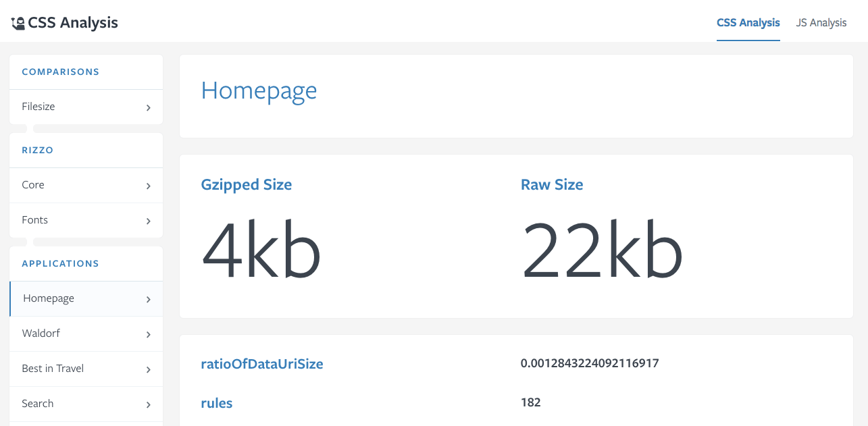Expand the Filesize comparison chevron
This screenshot has width=868, height=426.
click(x=148, y=107)
